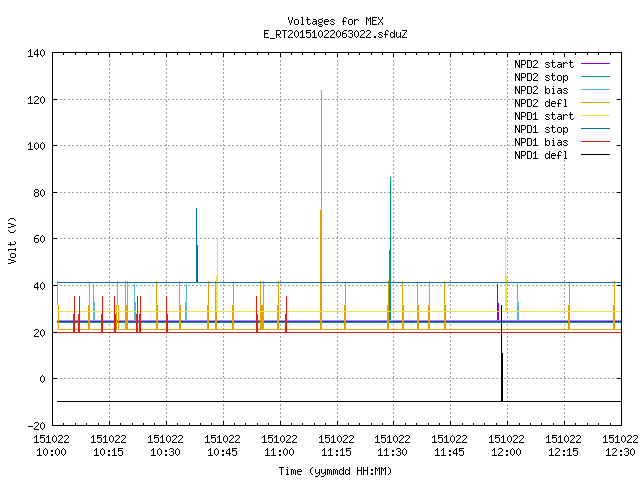This screenshot has height=480, width=640.
Task: Click the 'NPD2 defl' legend label
Action: click(x=541, y=103)
